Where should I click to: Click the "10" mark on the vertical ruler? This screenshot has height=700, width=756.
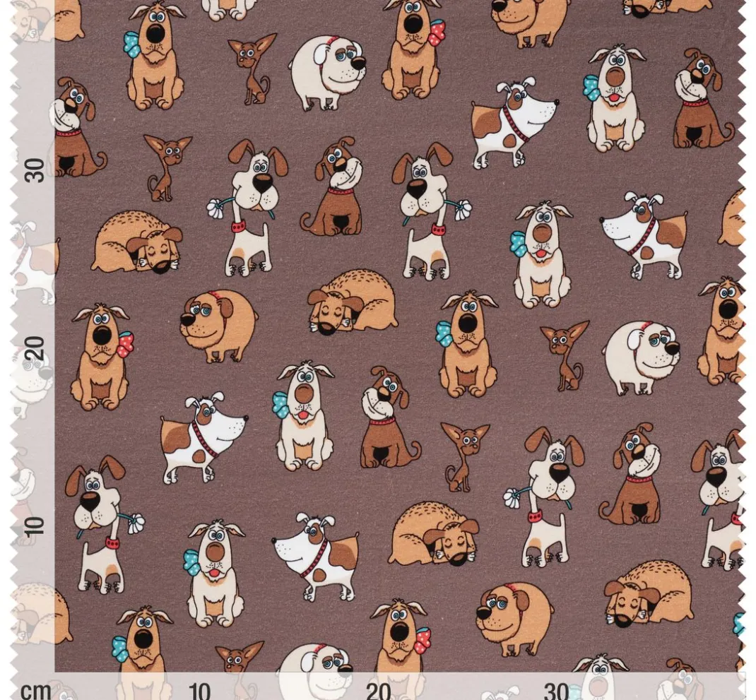[34, 527]
